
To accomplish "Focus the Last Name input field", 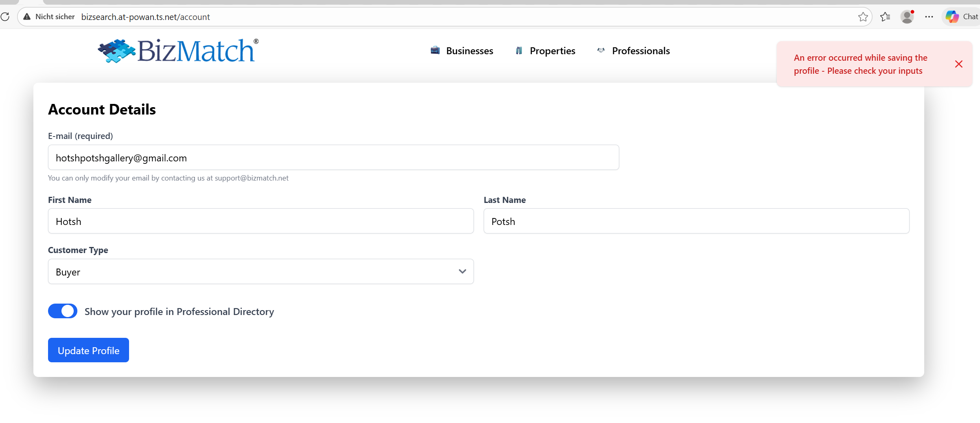I will click(696, 221).
